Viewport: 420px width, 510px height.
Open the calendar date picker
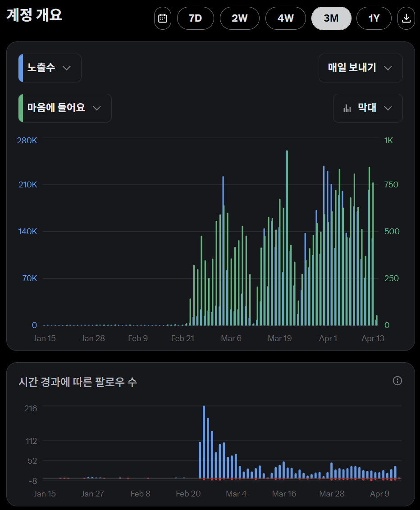coord(163,18)
